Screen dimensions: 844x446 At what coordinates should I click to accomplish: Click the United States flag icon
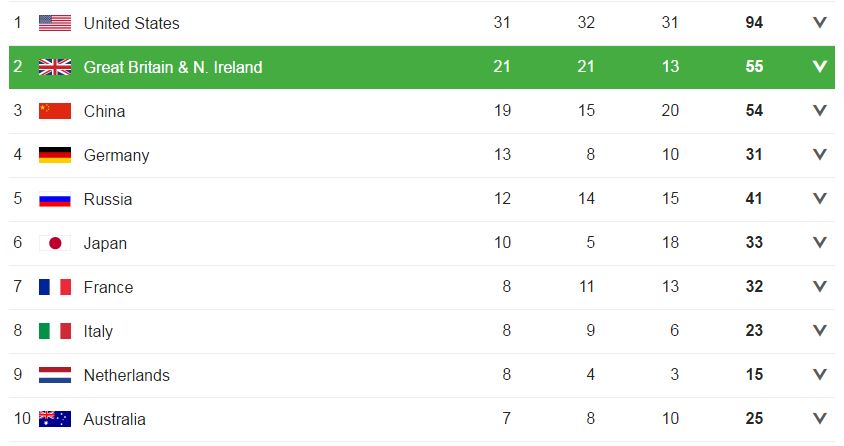point(55,23)
